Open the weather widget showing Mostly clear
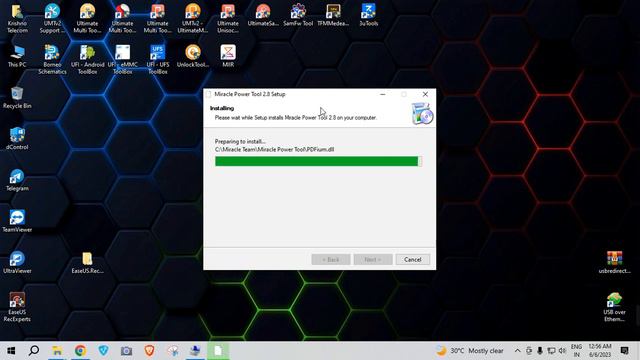640x360 pixels. (x=470, y=351)
